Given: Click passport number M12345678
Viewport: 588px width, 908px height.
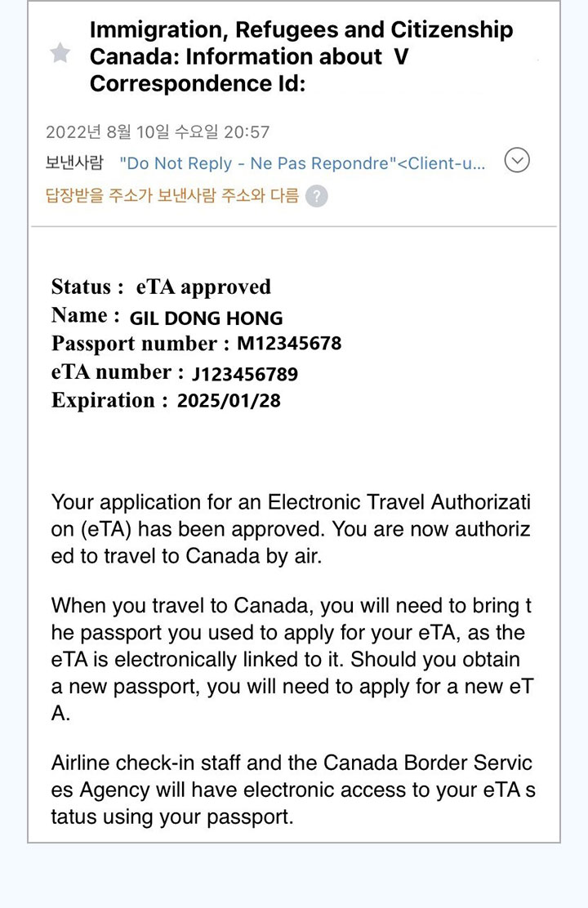Looking at the screenshot, I should pyautogui.click(x=289, y=344).
